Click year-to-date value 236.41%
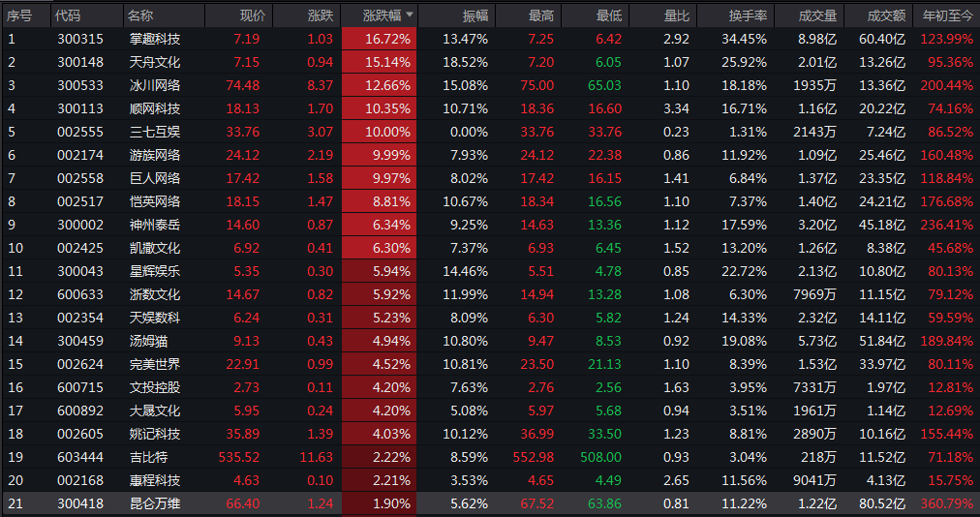 [x=946, y=225]
